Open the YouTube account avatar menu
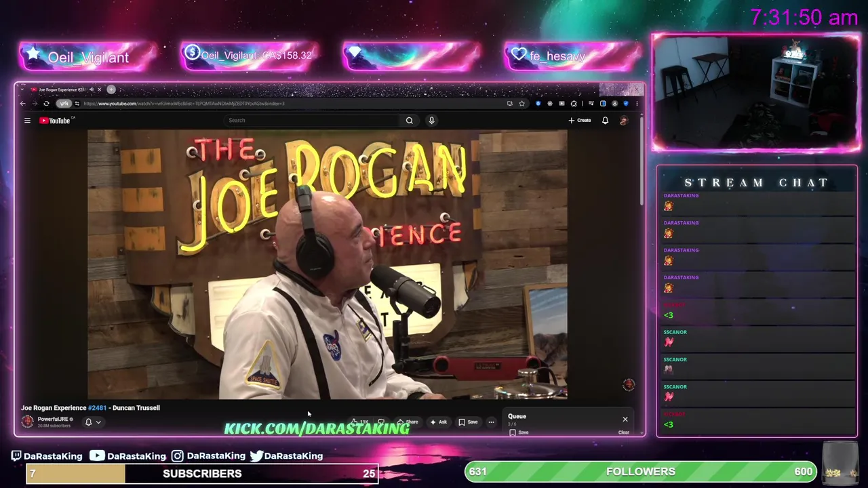 click(x=624, y=121)
